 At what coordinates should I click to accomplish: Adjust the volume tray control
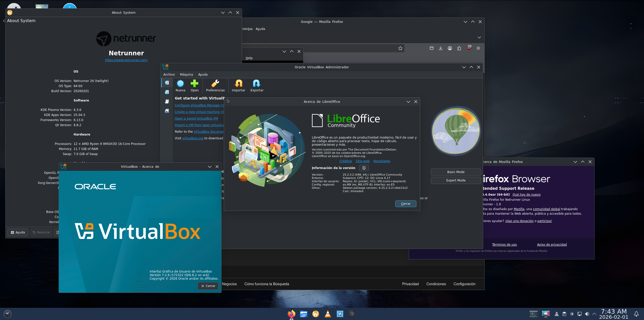(x=587, y=314)
